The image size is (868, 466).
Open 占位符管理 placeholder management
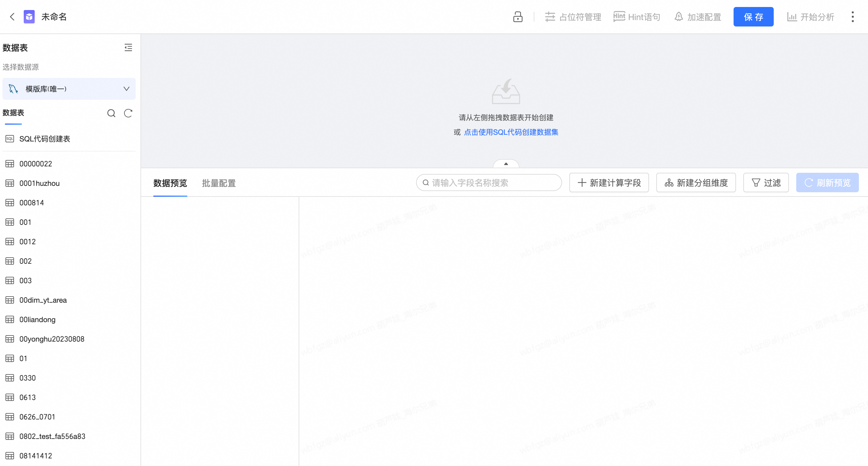(573, 17)
